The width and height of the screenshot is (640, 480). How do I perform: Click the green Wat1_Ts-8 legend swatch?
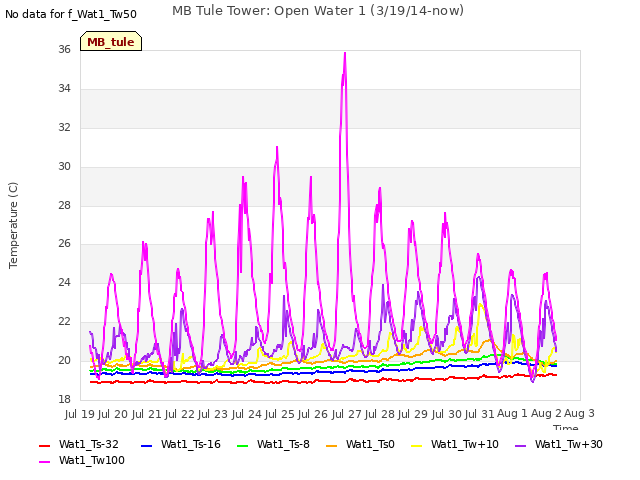tap(242, 446)
